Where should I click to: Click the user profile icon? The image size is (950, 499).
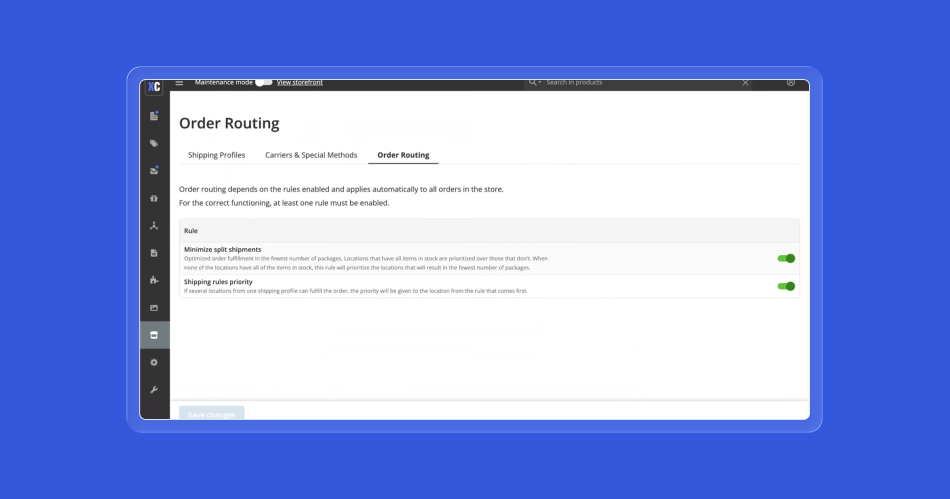coord(791,83)
